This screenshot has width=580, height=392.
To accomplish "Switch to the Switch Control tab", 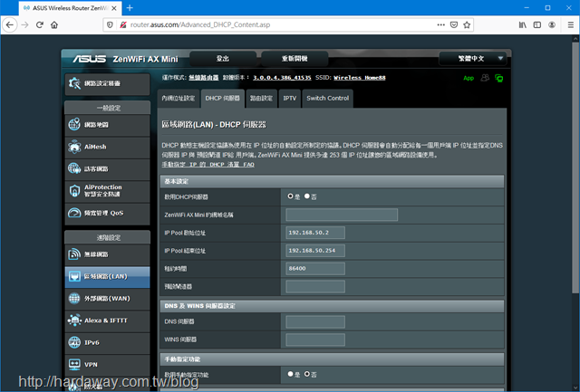I will point(328,99).
